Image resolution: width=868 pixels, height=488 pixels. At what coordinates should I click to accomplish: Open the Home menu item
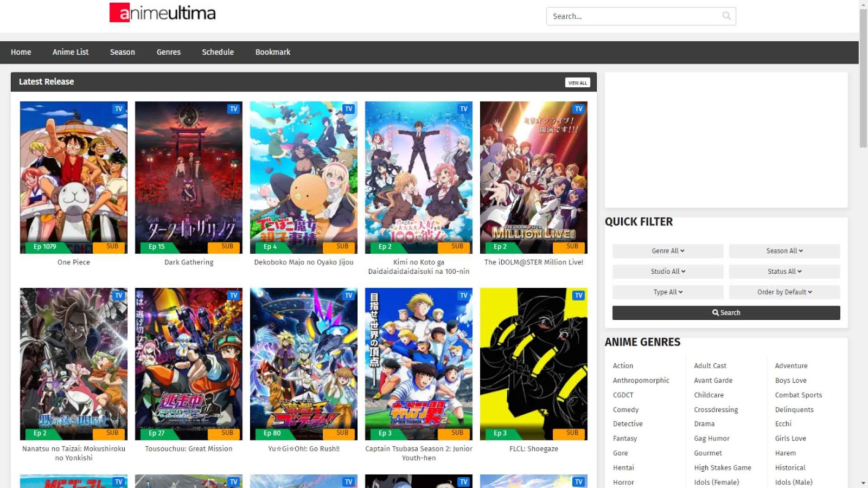click(x=21, y=52)
